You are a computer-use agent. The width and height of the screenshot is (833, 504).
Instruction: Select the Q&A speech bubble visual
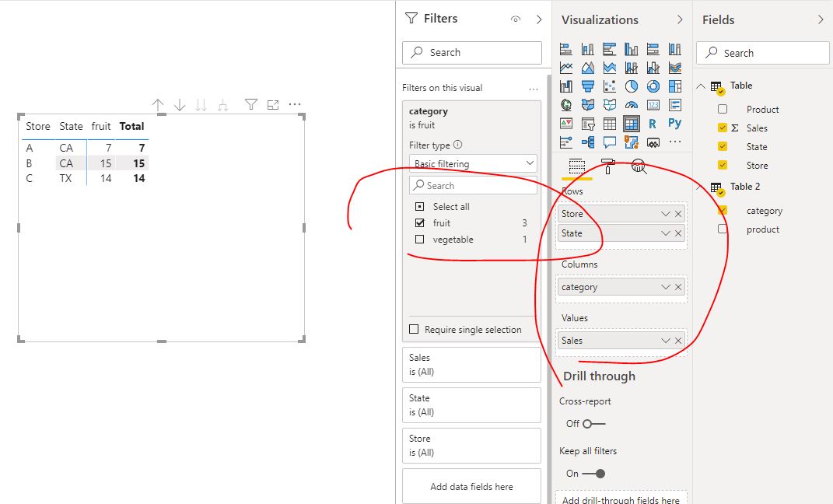click(x=609, y=142)
